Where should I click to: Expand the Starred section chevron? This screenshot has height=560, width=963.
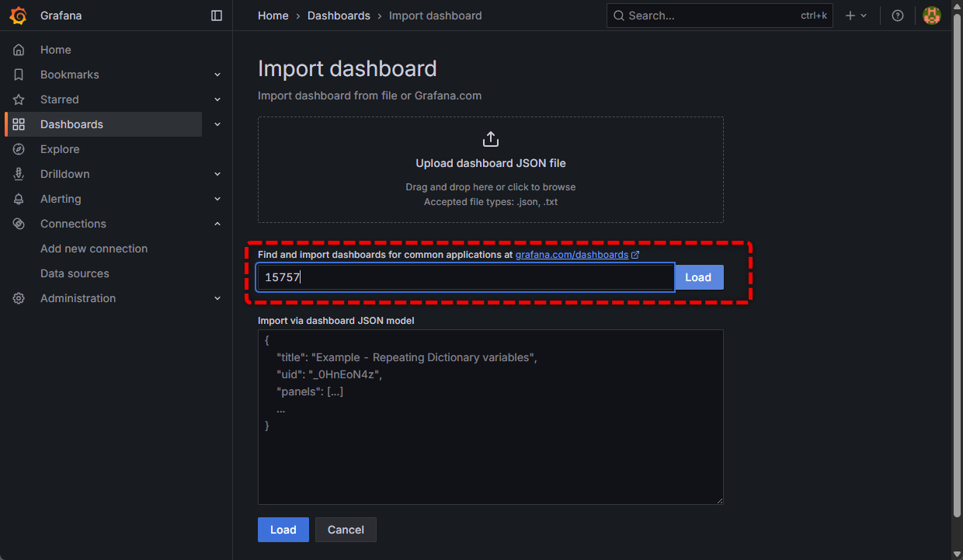[x=217, y=99]
